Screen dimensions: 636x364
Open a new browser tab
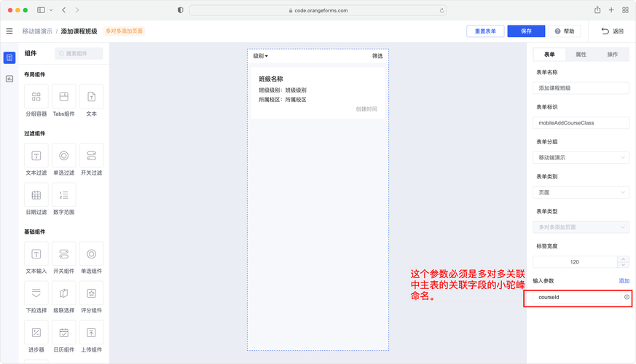point(611,10)
